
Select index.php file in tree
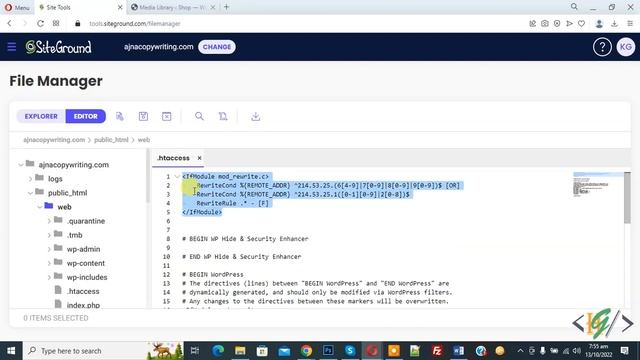(x=83, y=305)
